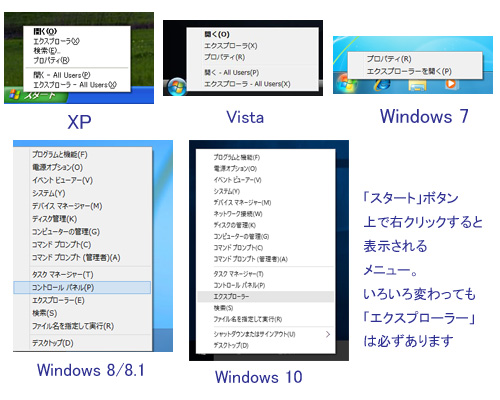500x400 pixels.
Task: Select プロパティ(R) in the Vista menu
Action: tap(225, 57)
